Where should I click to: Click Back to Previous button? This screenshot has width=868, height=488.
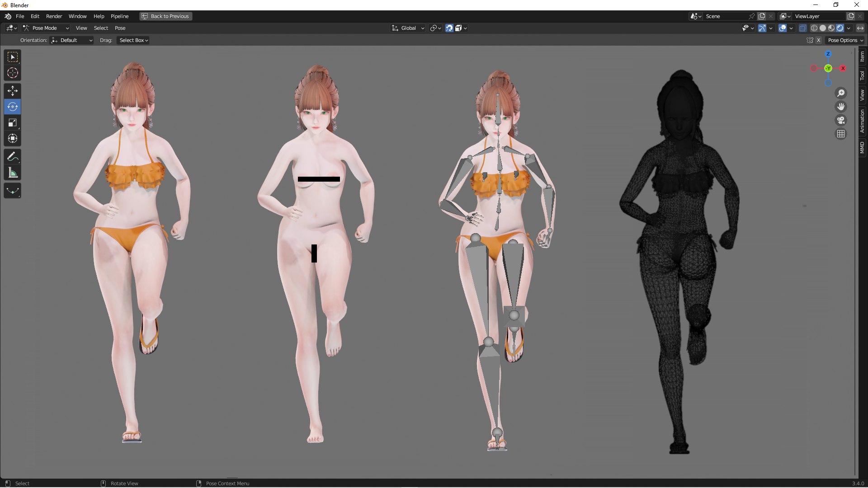pyautogui.click(x=165, y=16)
